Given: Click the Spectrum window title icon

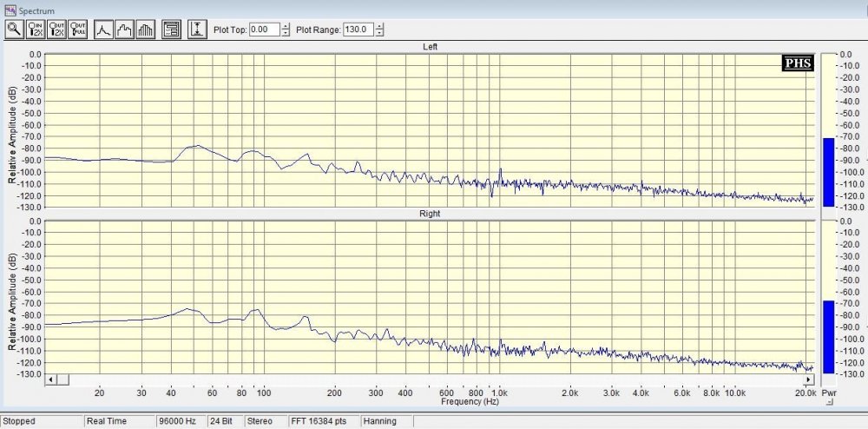Looking at the screenshot, I should (x=10, y=10).
